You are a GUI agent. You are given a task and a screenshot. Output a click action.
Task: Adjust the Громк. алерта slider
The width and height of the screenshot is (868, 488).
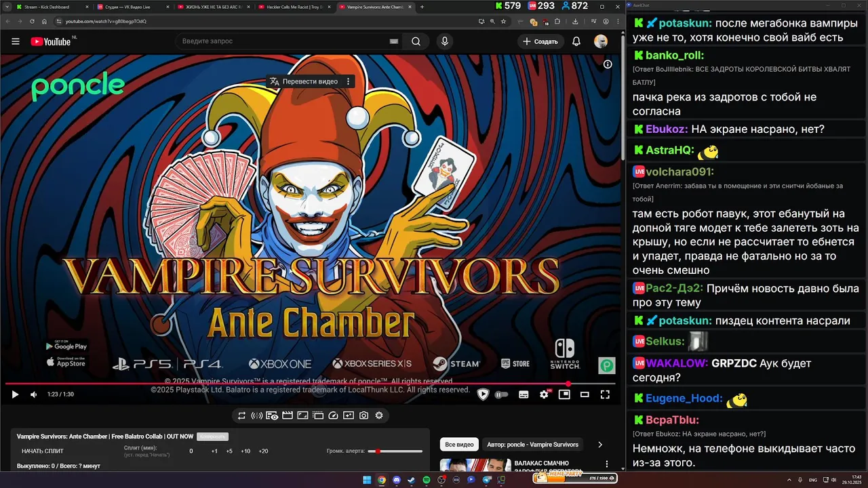[395, 451]
